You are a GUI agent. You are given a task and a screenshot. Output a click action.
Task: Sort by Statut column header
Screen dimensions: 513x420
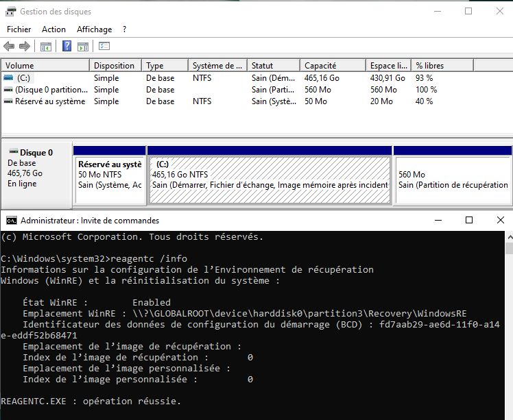tap(274, 65)
